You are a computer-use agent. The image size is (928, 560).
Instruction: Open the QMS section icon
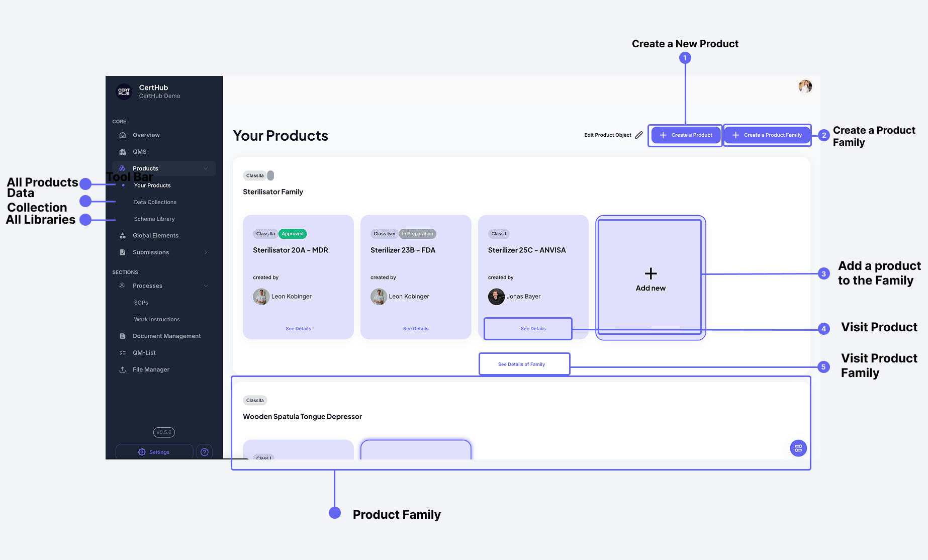tap(122, 151)
